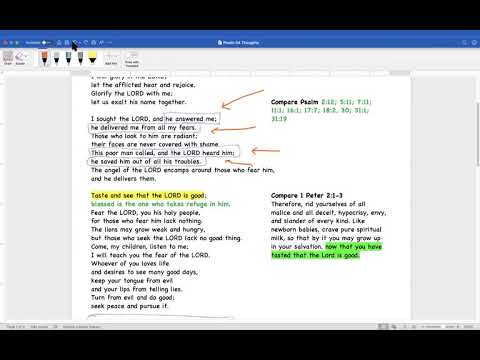
Task: Click the line 'seek peace and pursue it.'
Action: tap(129, 306)
